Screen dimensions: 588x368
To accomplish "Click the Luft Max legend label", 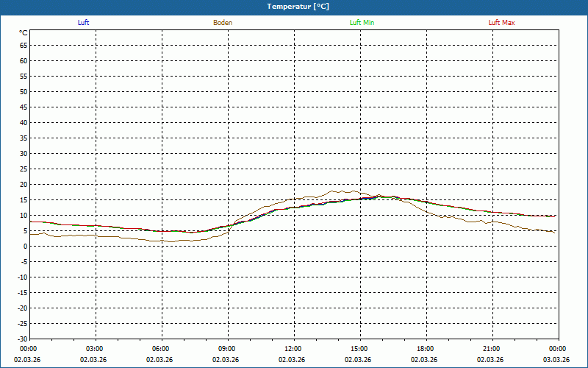I will coord(501,23).
